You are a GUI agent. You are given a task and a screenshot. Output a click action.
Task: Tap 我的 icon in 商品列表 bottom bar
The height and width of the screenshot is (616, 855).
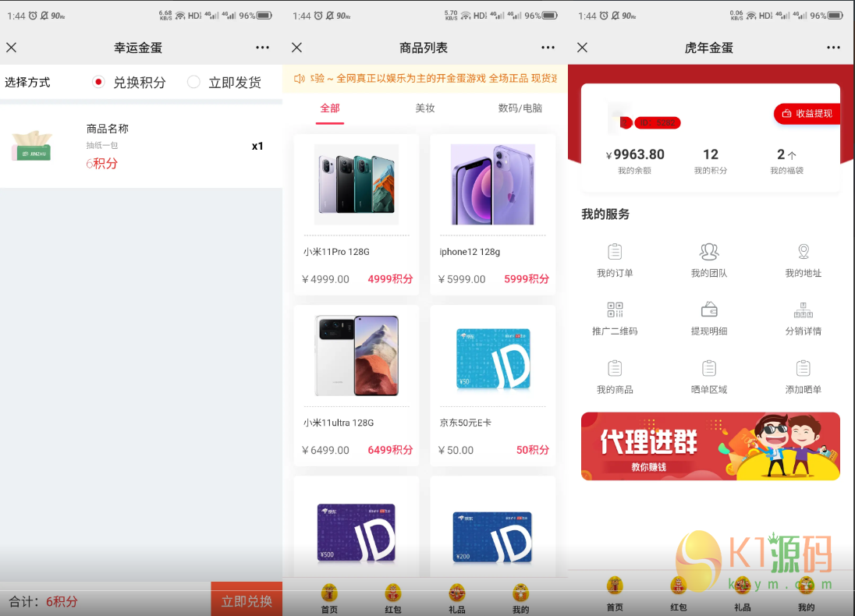(x=521, y=593)
